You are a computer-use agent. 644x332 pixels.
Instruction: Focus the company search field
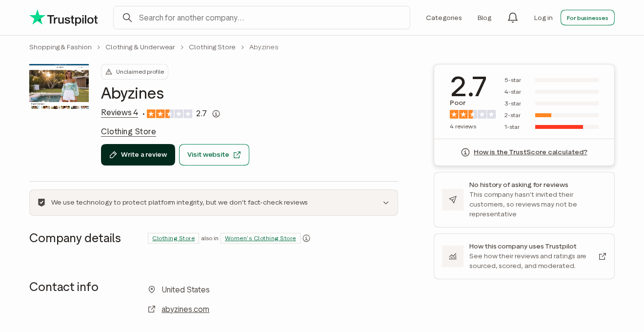[x=262, y=18]
